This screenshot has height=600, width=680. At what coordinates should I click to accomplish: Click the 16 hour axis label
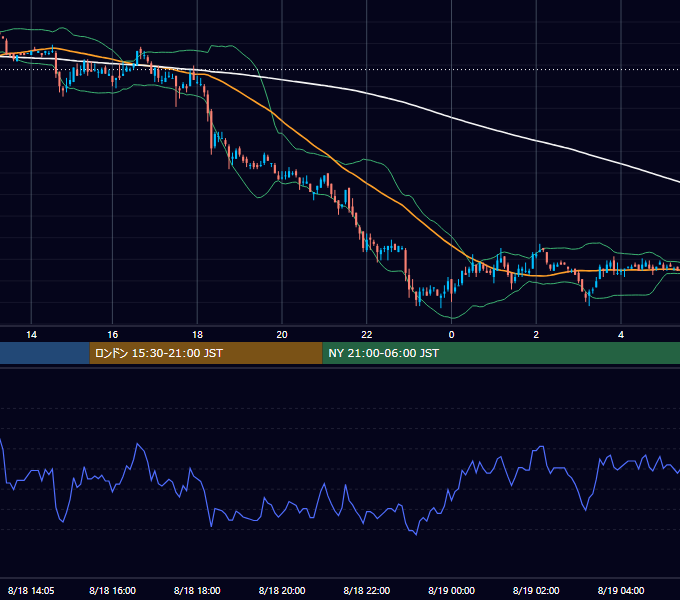click(x=112, y=335)
